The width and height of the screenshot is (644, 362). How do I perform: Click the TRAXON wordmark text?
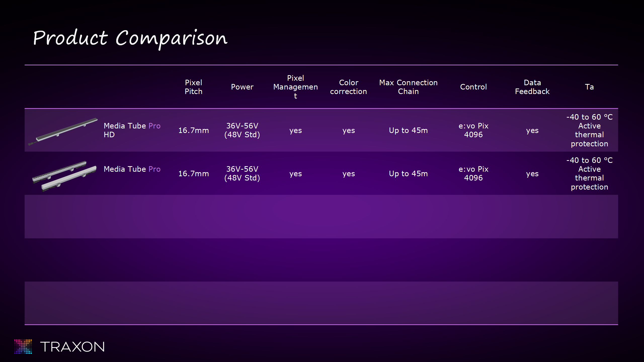(72, 347)
